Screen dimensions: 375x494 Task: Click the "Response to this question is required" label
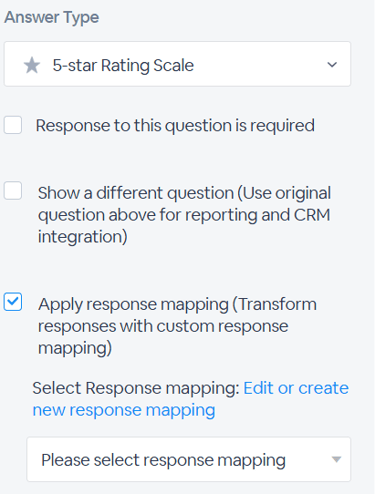(x=175, y=126)
